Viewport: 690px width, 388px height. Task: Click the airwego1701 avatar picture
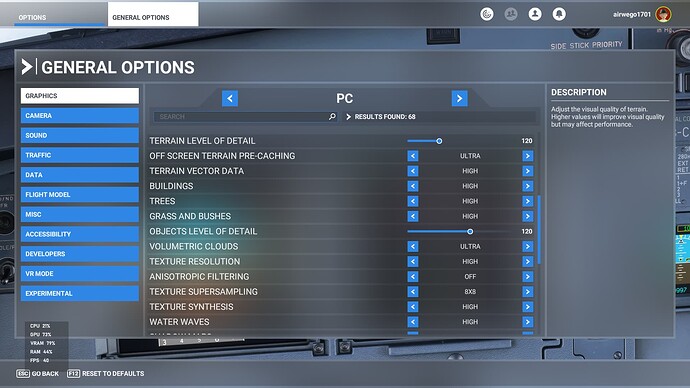(663, 14)
